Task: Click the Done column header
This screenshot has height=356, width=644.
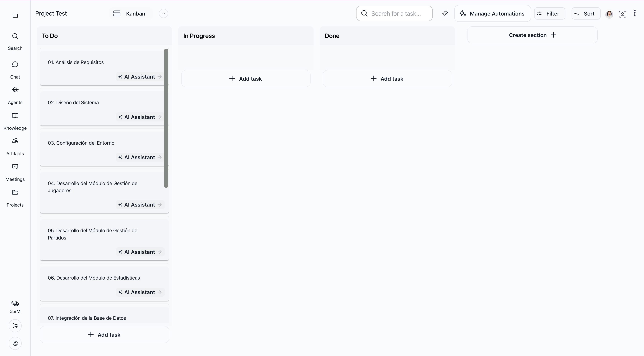Action: pyautogui.click(x=387, y=36)
